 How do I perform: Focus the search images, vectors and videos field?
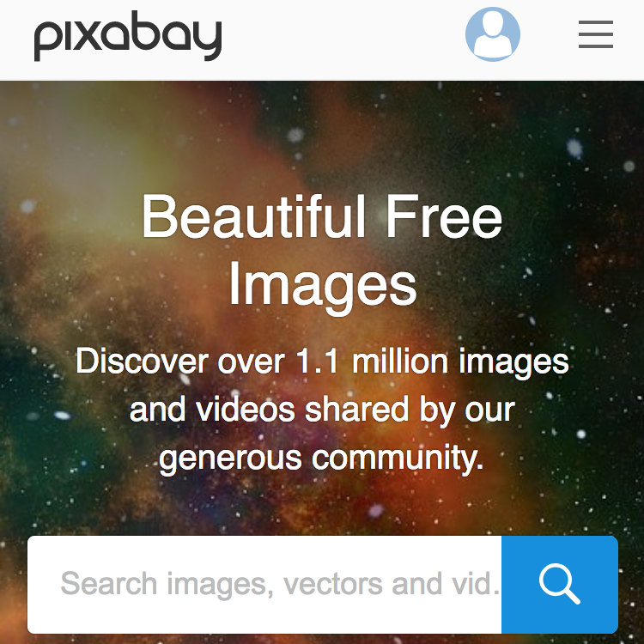point(264,585)
